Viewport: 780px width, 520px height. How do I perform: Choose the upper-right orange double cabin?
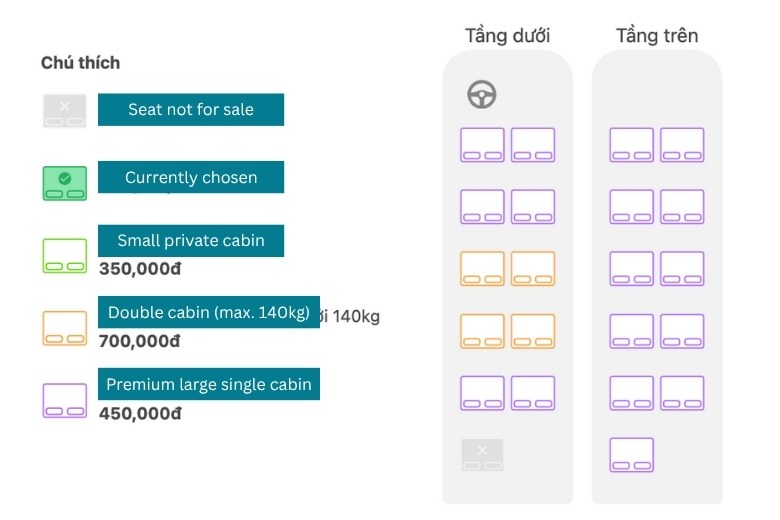533,269
